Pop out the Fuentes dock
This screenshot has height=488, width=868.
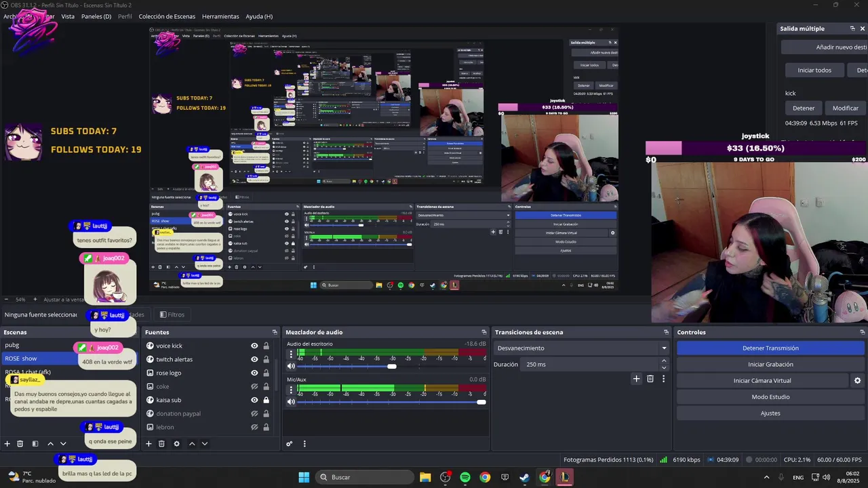(x=275, y=332)
